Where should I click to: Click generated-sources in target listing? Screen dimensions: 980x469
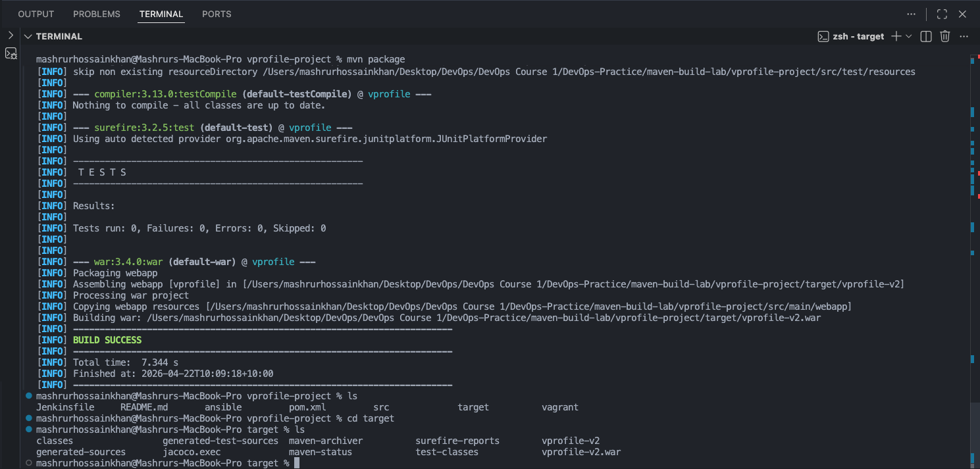click(81, 452)
